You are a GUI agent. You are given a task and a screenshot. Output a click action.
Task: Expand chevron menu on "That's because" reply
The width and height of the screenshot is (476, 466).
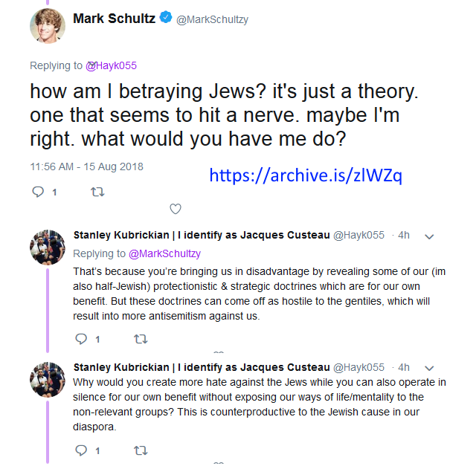point(428,236)
